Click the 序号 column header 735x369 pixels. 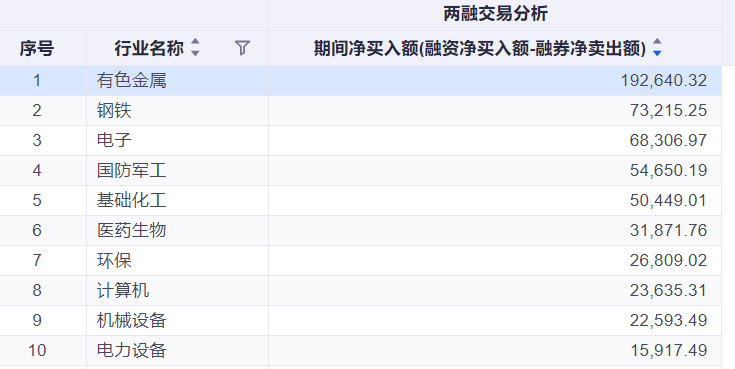(37, 48)
